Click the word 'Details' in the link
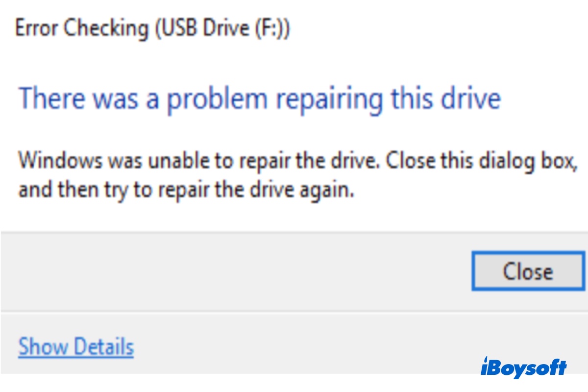 click(x=104, y=347)
